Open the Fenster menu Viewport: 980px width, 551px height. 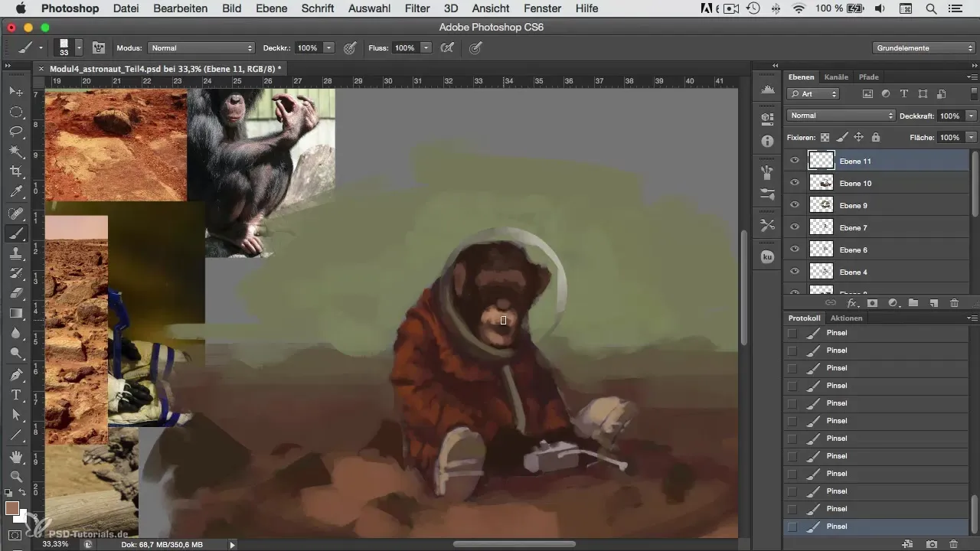pyautogui.click(x=542, y=8)
